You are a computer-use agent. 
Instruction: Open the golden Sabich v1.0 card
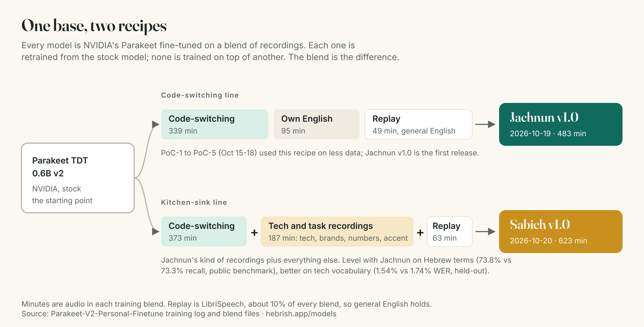click(561, 232)
